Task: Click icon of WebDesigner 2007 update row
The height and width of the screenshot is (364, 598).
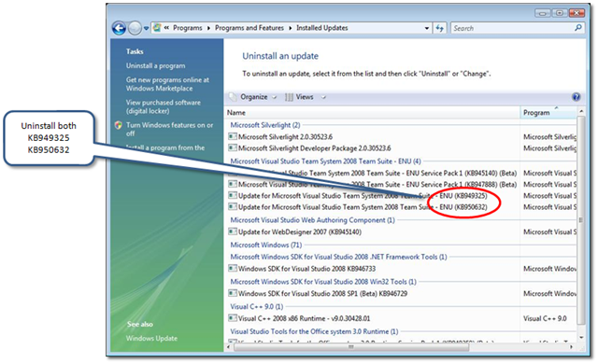Action: 233,231
